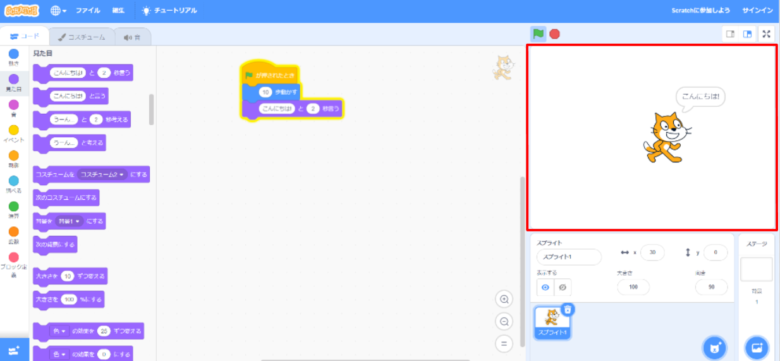Select the pink ブロック定義 category
Image resolution: width=780 pixels, height=361 pixels.
point(14,265)
